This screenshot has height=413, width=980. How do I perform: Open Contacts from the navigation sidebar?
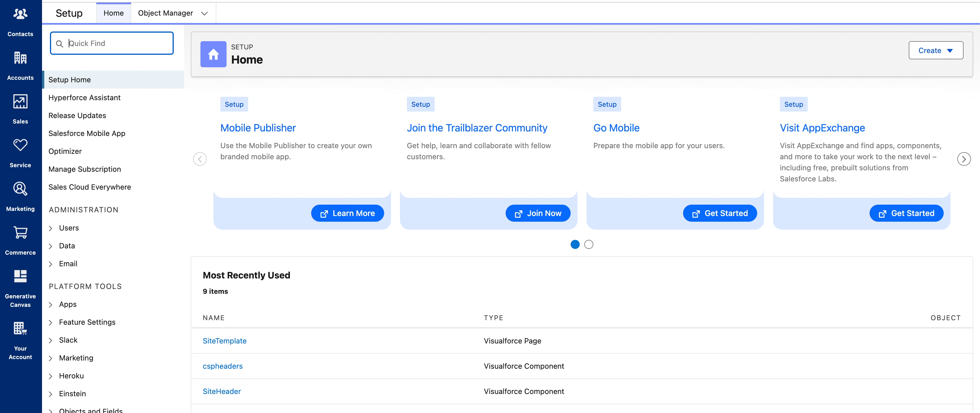(20, 13)
